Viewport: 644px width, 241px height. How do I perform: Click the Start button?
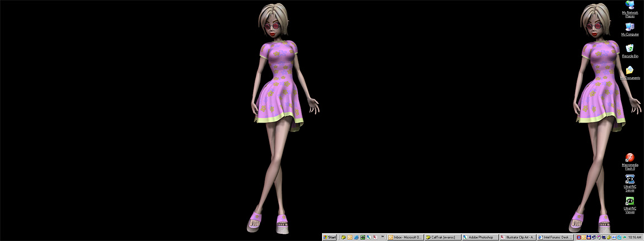pos(329,237)
